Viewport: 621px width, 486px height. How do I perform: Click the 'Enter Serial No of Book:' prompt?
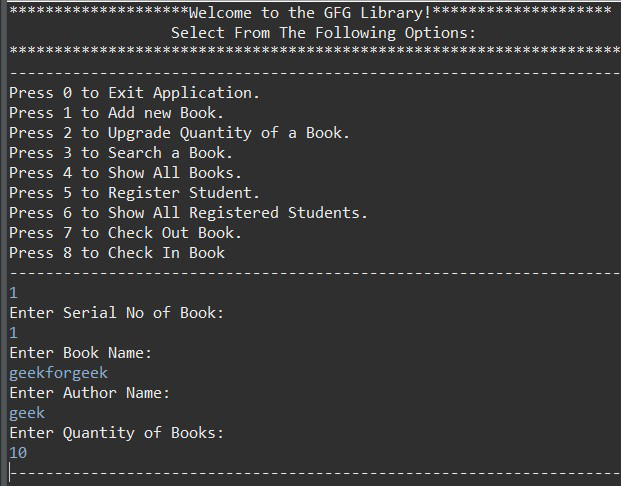(117, 313)
